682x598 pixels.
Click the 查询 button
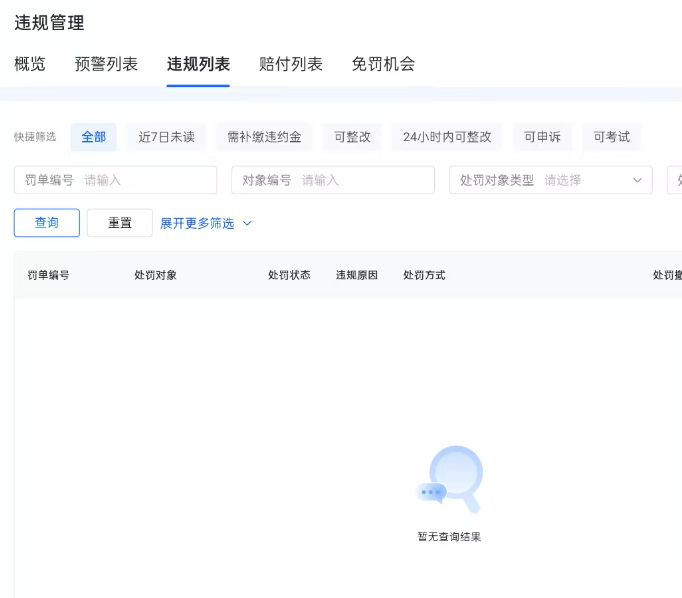click(47, 223)
